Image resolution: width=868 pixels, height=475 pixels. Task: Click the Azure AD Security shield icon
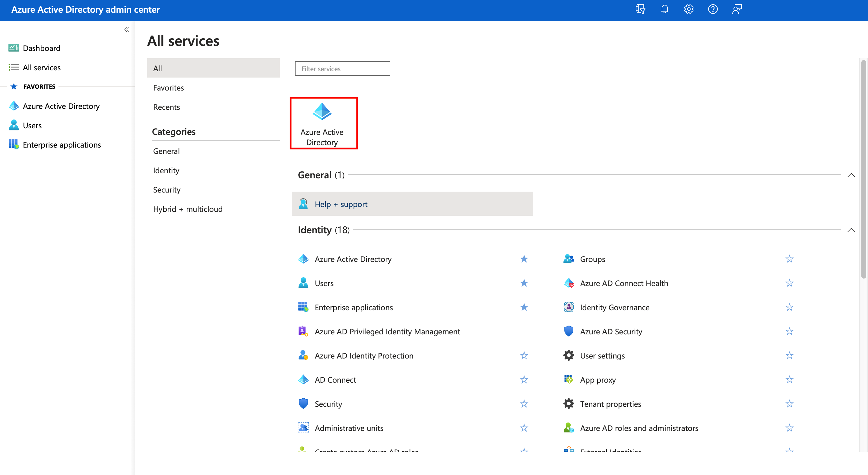(x=569, y=331)
